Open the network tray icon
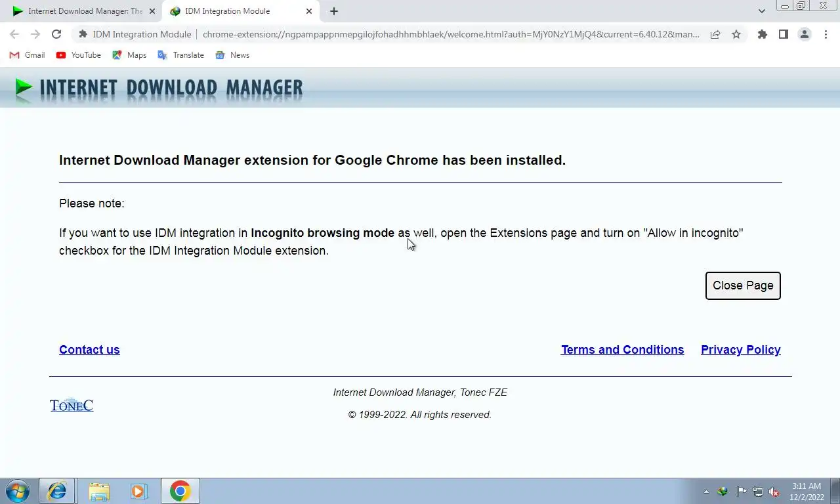 click(758, 492)
